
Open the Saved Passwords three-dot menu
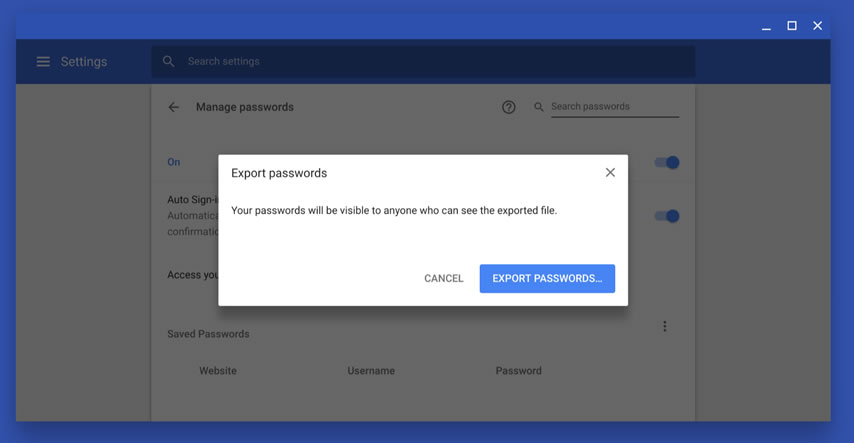pos(664,326)
